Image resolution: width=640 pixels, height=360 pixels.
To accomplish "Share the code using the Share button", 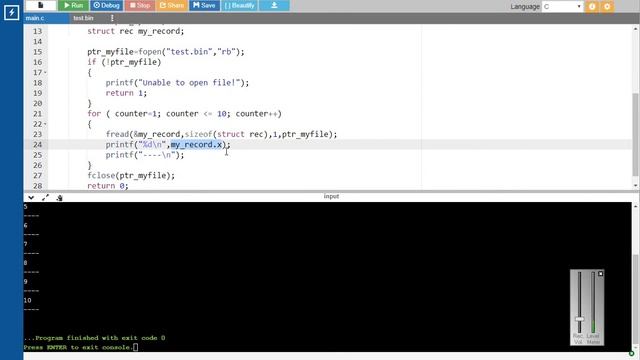I will (172, 5).
